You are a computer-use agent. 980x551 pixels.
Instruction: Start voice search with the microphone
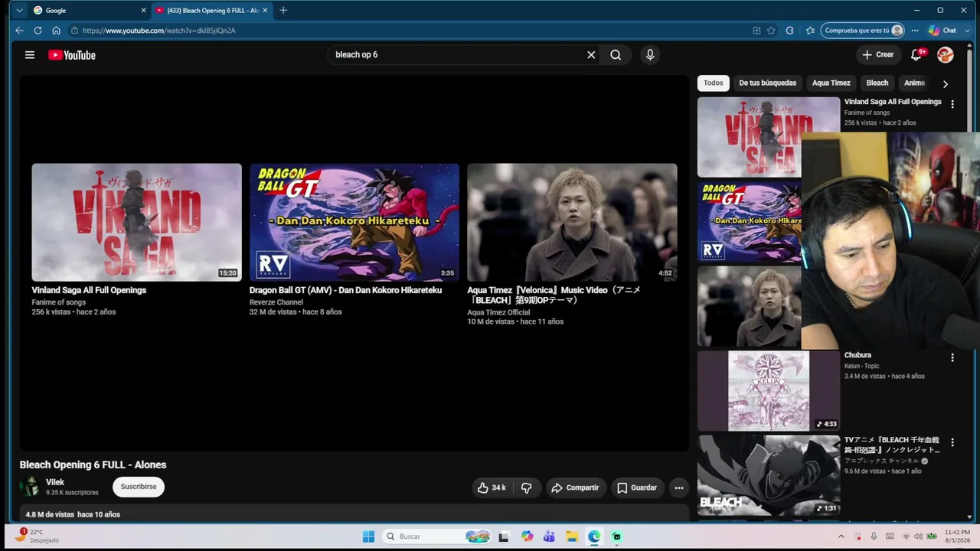(x=650, y=55)
